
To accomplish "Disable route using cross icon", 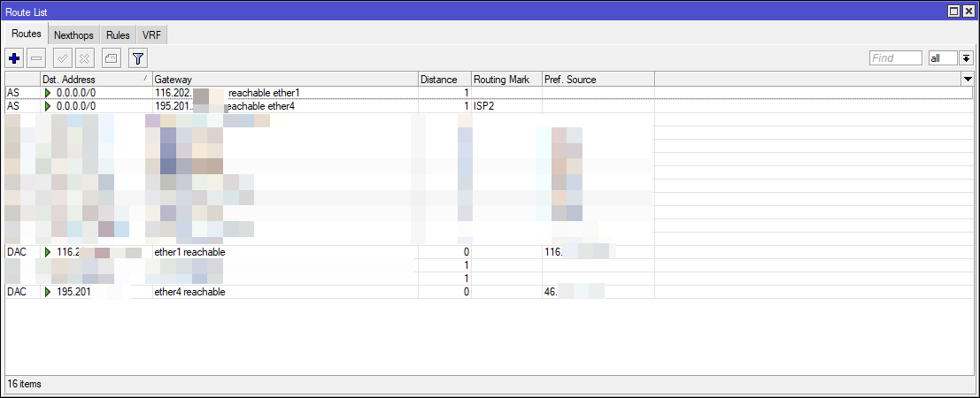I will click(x=85, y=58).
